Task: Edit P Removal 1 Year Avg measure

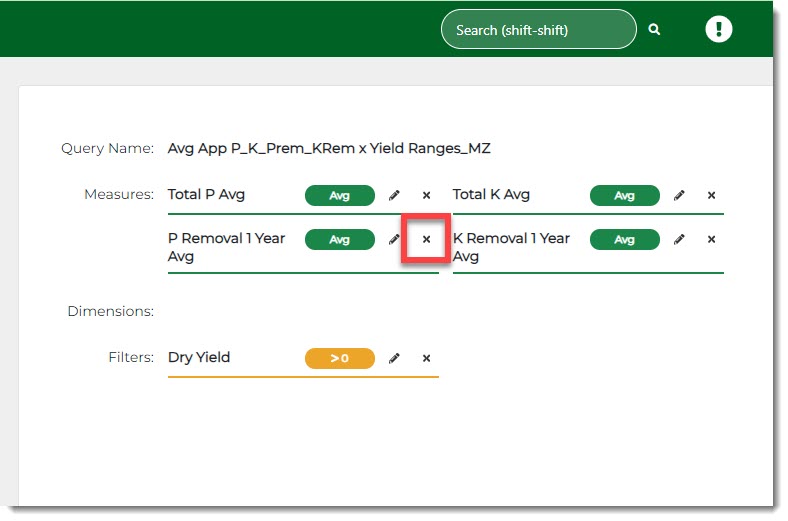Action: coord(394,239)
